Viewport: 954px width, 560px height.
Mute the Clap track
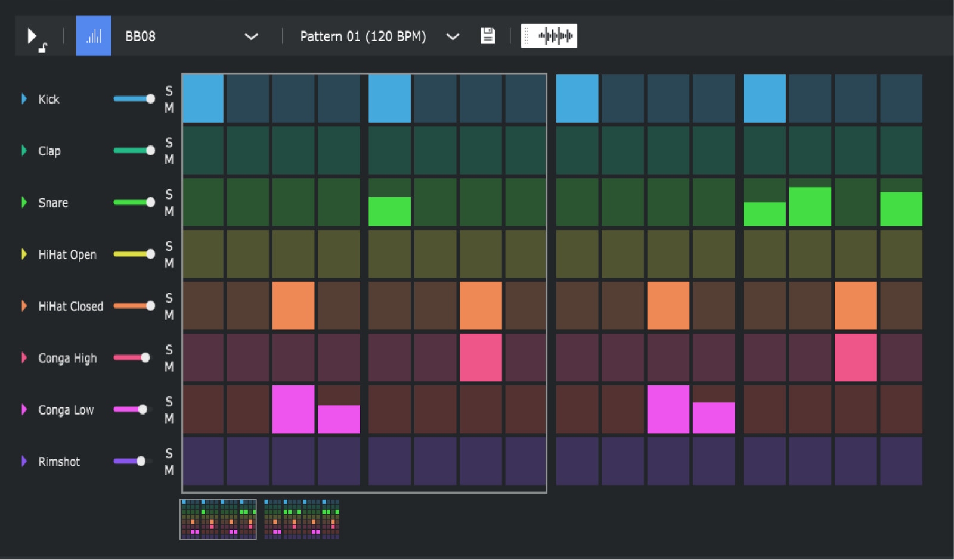pos(169,160)
